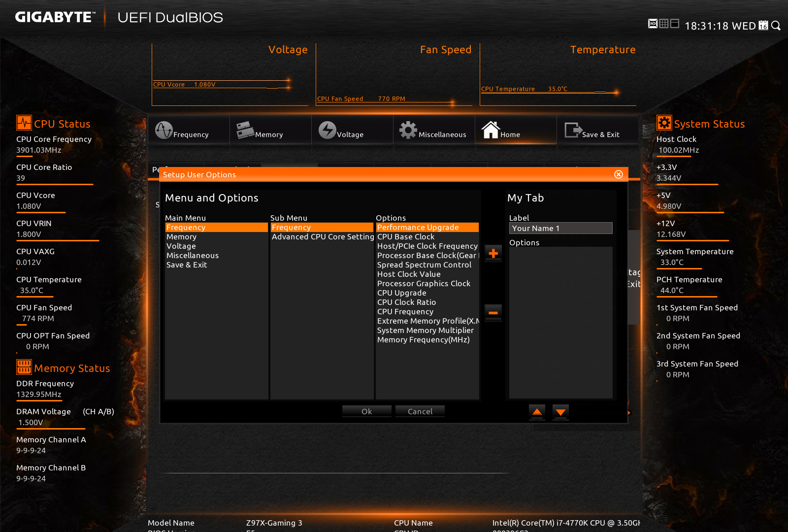Click the DDR Frequency 1329.95MHz value
This screenshot has height=532, width=788.
(39, 395)
